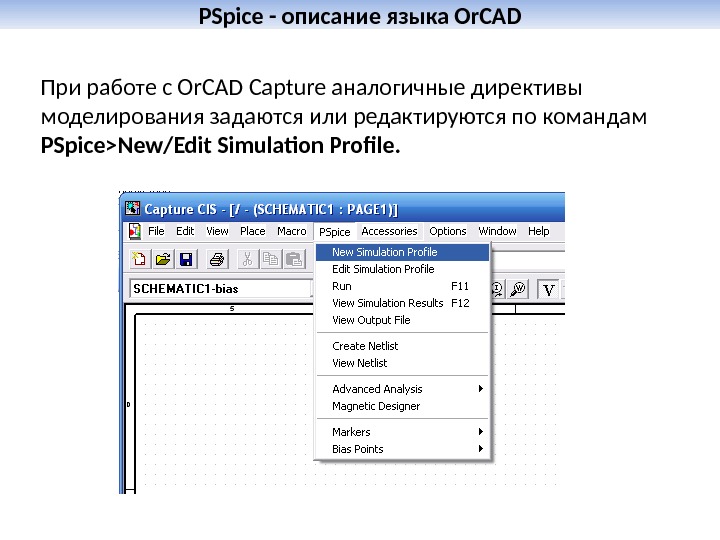Click the PSpice menu header
This screenshot has height=540, width=720.
tap(335, 232)
